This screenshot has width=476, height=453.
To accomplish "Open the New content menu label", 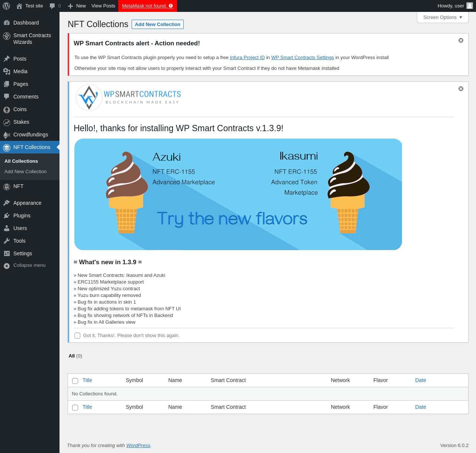I will coord(81,6).
